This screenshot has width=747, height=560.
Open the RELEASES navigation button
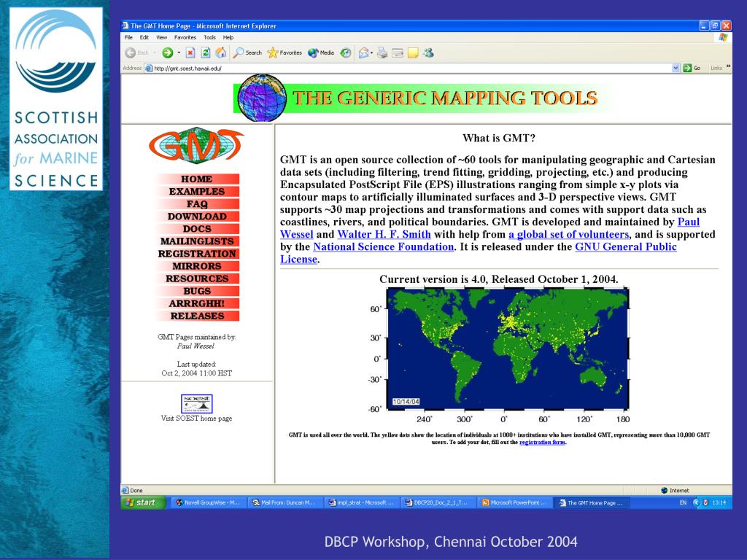197,316
